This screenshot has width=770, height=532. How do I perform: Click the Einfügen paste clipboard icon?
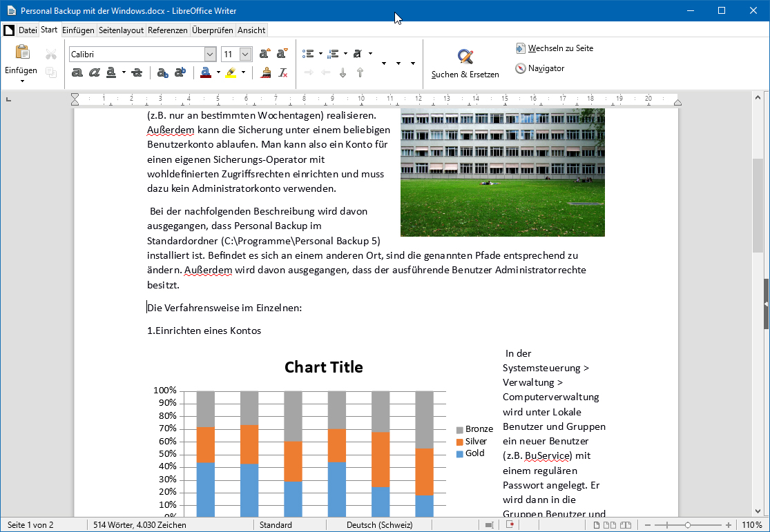[23, 52]
